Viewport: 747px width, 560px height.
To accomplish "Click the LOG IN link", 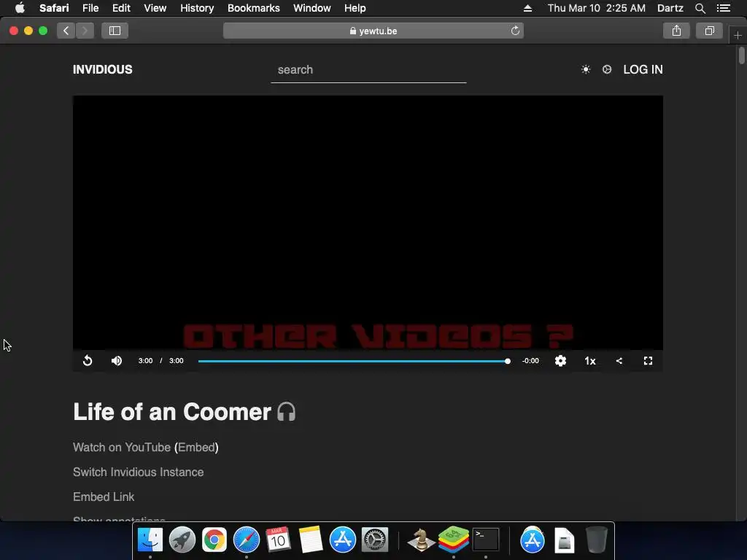I will point(643,69).
